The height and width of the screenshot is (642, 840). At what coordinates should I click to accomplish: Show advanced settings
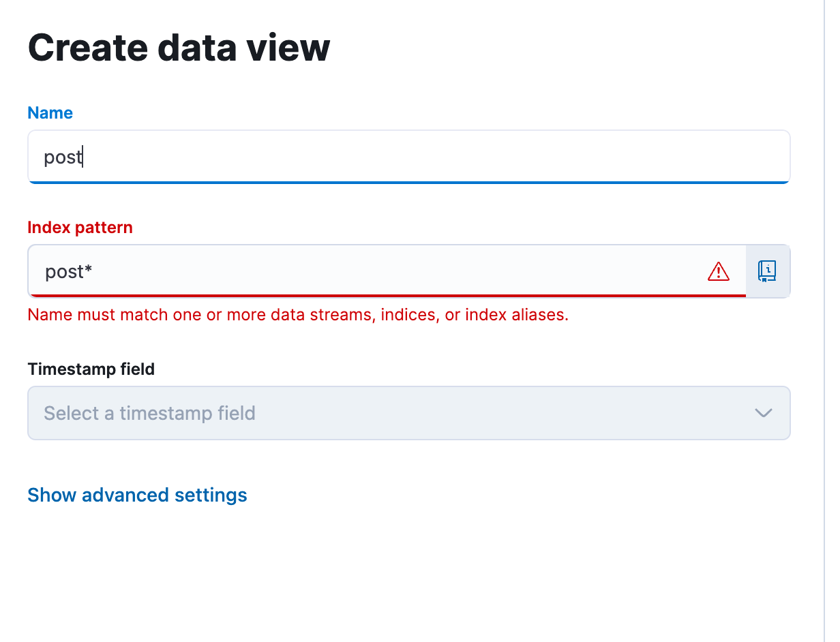pyautogui.click(x=137, y=495)
